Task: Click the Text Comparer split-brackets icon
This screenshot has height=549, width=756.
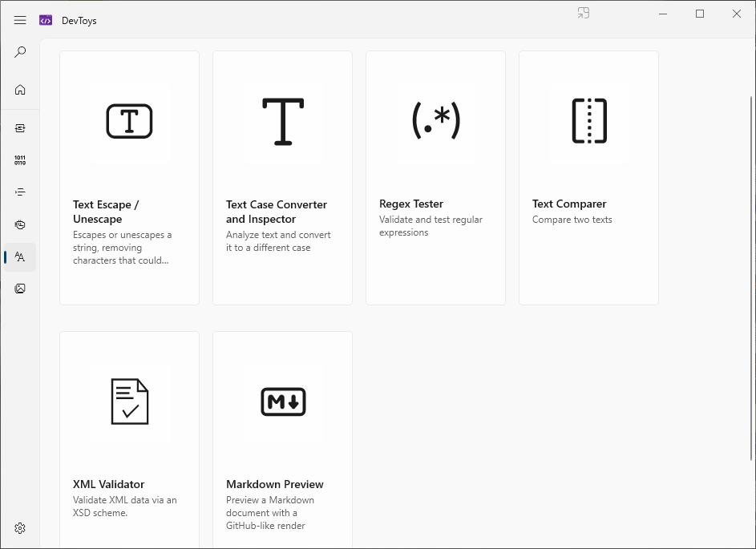Action: pos(589,121)
